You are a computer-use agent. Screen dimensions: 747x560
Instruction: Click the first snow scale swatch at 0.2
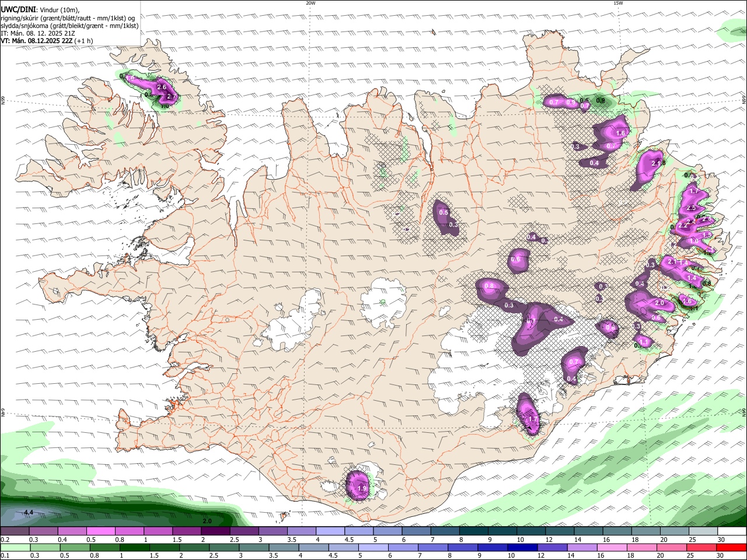(15, 531)
